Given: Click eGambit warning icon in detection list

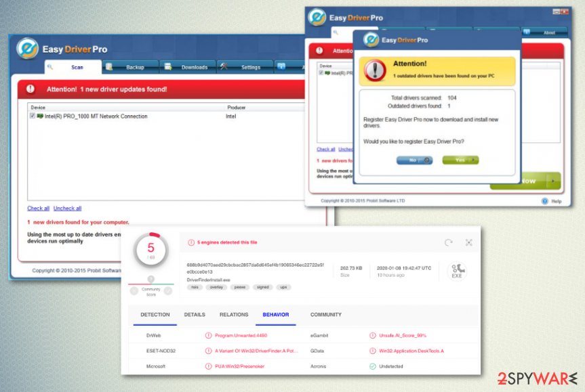Looking at the screenshot, I should click(373, 336).
